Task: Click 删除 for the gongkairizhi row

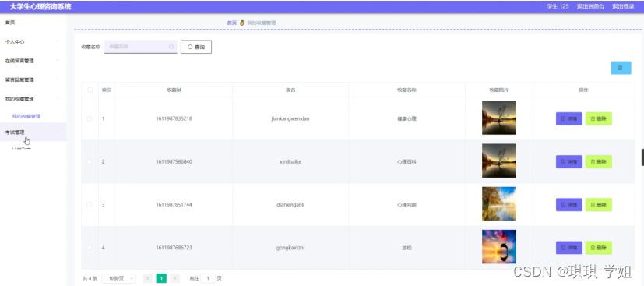Action: [598, 247]
